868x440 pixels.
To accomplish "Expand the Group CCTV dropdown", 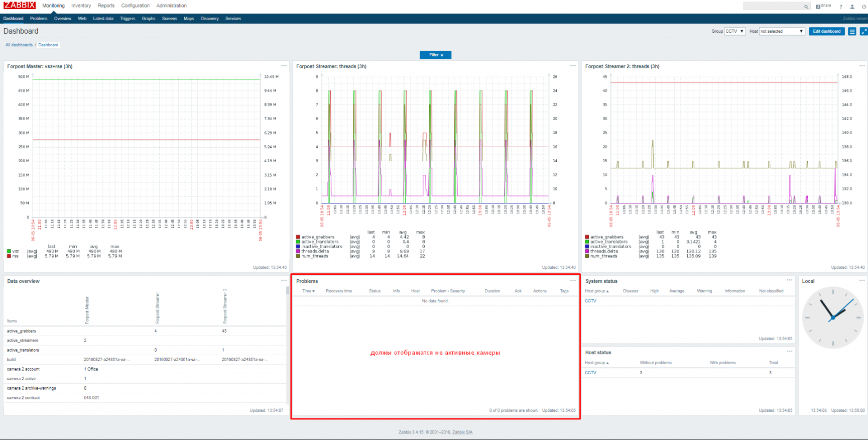I will (734, 31).
